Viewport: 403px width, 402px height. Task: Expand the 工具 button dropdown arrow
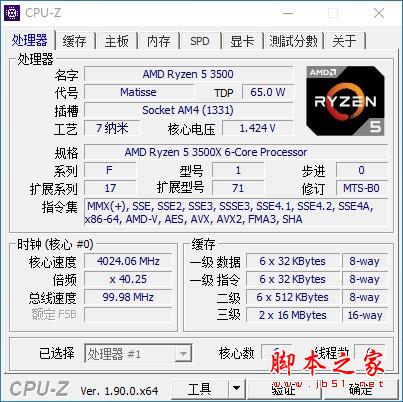[237, 388]
